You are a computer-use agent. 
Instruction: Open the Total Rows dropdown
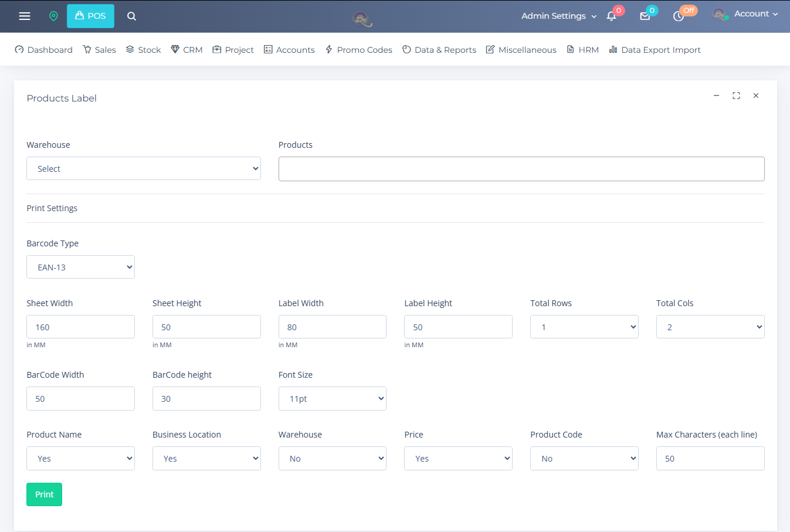[x=584, y=327]
